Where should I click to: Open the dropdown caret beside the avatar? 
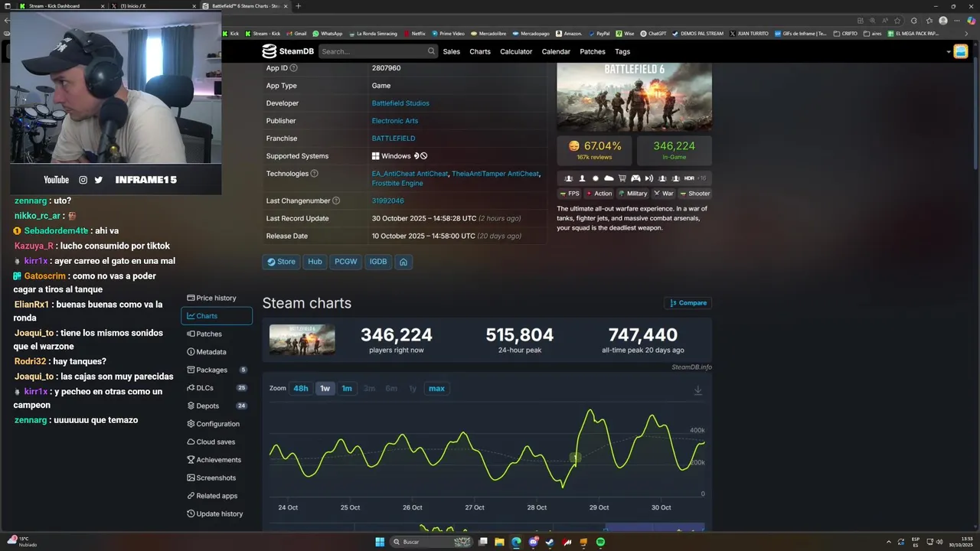[949, 52]
